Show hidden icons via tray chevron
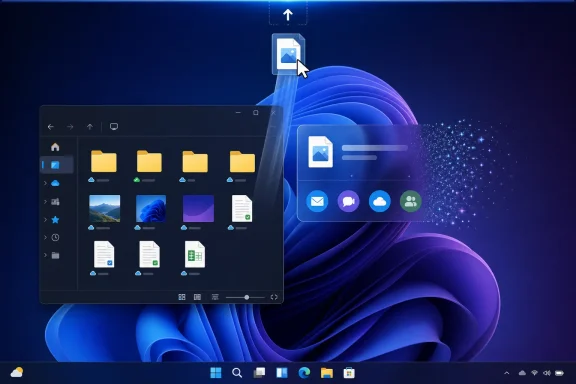 click(507, 373)
